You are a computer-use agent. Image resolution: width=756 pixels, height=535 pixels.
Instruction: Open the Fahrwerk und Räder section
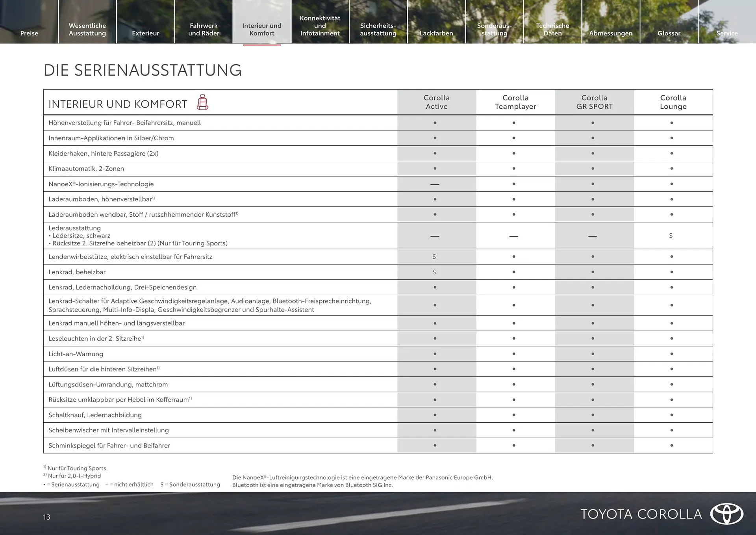click(x=204, y=29)
